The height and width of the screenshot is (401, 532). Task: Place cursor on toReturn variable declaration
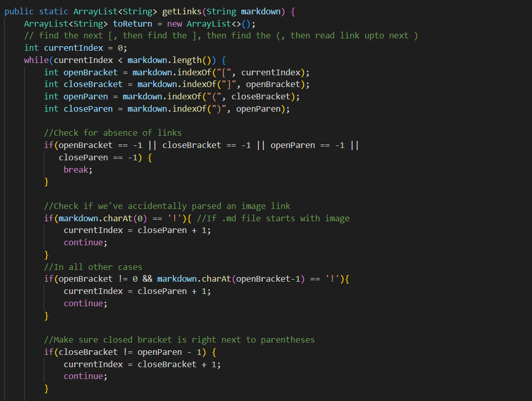[133, 24]
